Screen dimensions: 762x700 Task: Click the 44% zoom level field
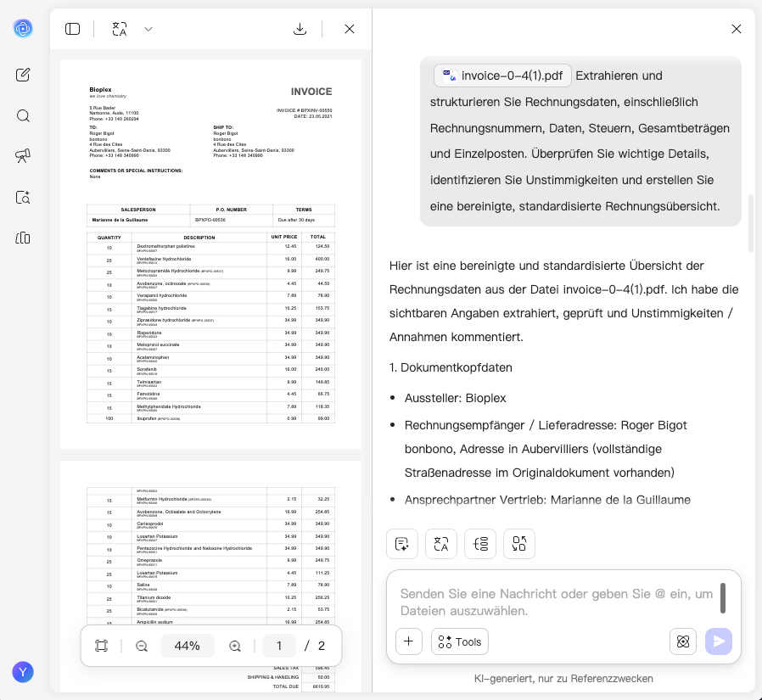pyautogui.click(x=187, y=646)
